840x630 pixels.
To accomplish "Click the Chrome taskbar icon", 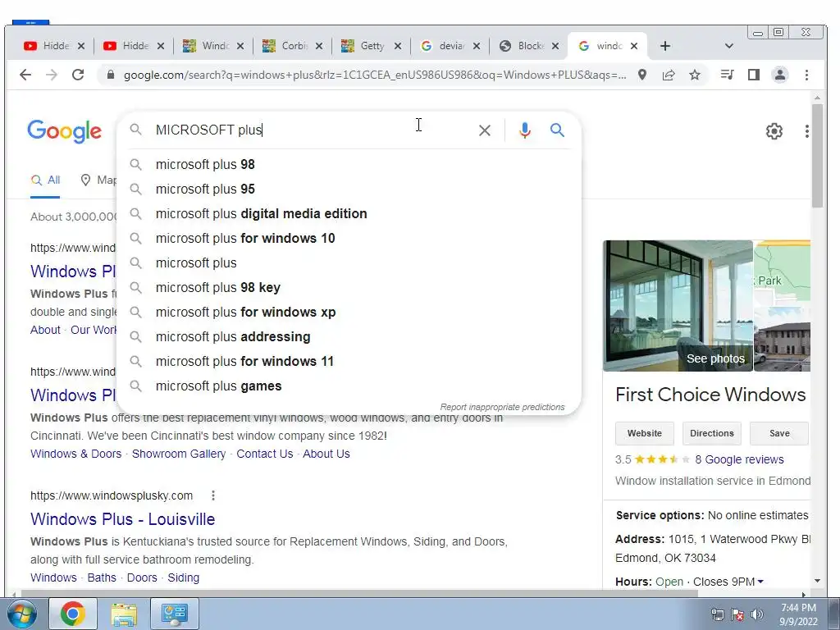I will pyautogui.click(x=72, y=614).
